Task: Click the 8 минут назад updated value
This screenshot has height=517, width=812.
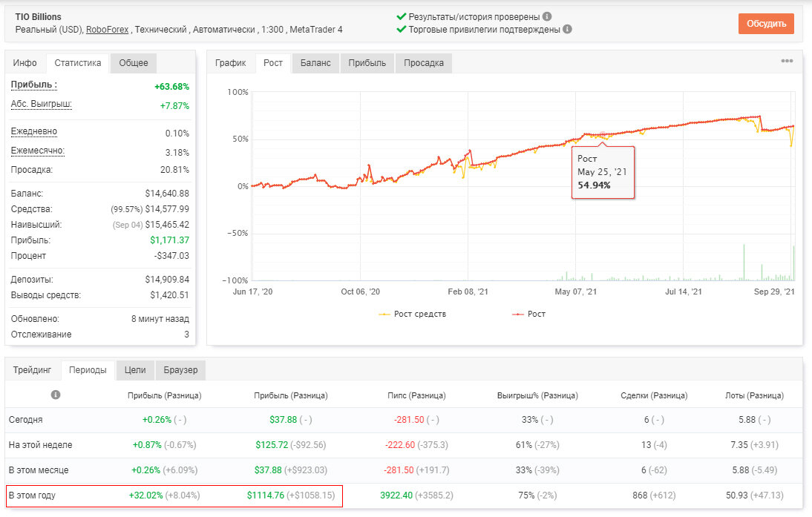Action: point(160,319)
